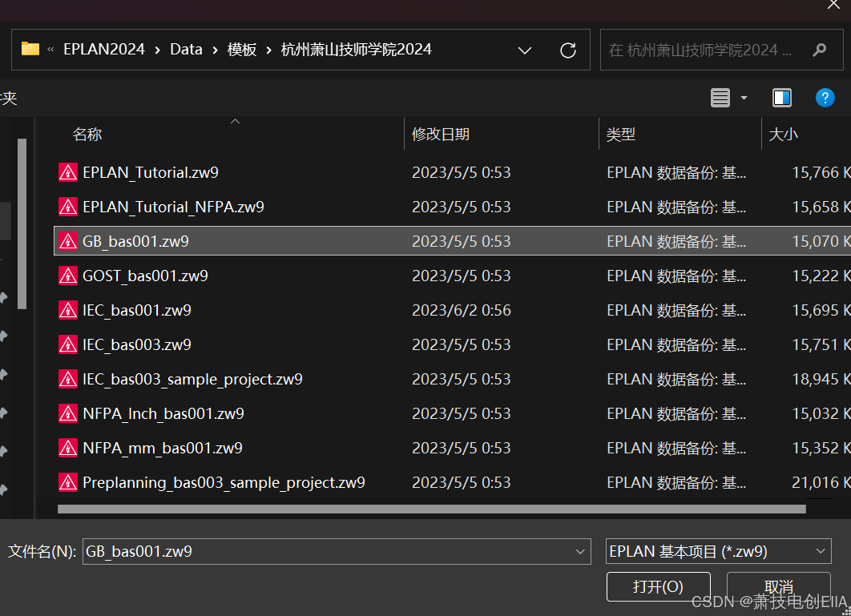
Task: Select file name IEC_bas003_sample_project.zw9
Action: coord(192,380)
